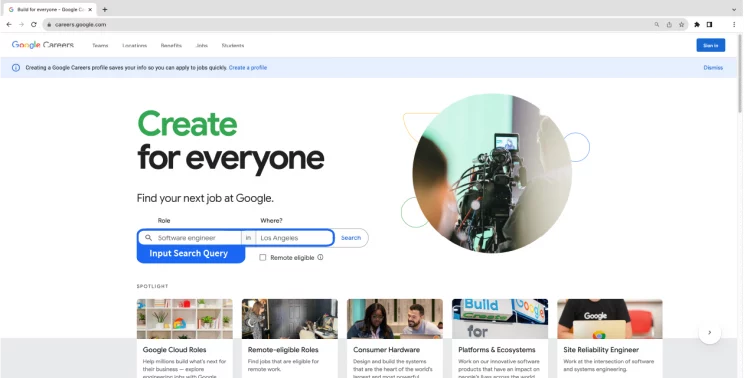This screenshot has width=744, height=378.
Task: Dismiss the profile banner
Action: point(713,68)
